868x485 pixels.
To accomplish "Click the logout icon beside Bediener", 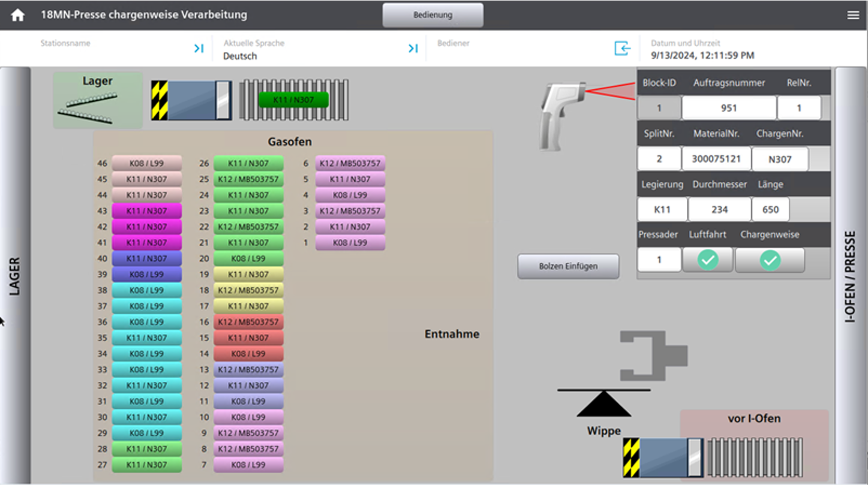I will pos(622,49).
